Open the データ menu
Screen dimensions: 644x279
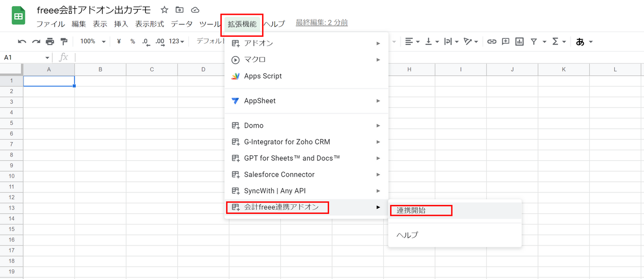[182, 24]
